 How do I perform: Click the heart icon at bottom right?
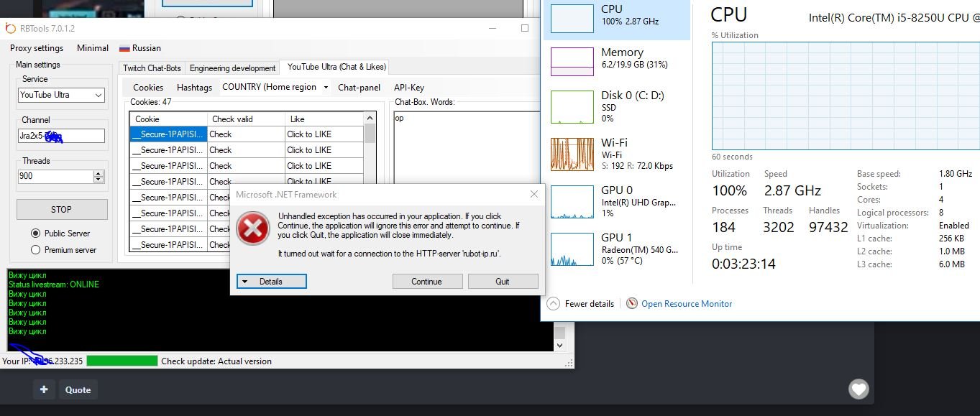[x=858, y=389]
